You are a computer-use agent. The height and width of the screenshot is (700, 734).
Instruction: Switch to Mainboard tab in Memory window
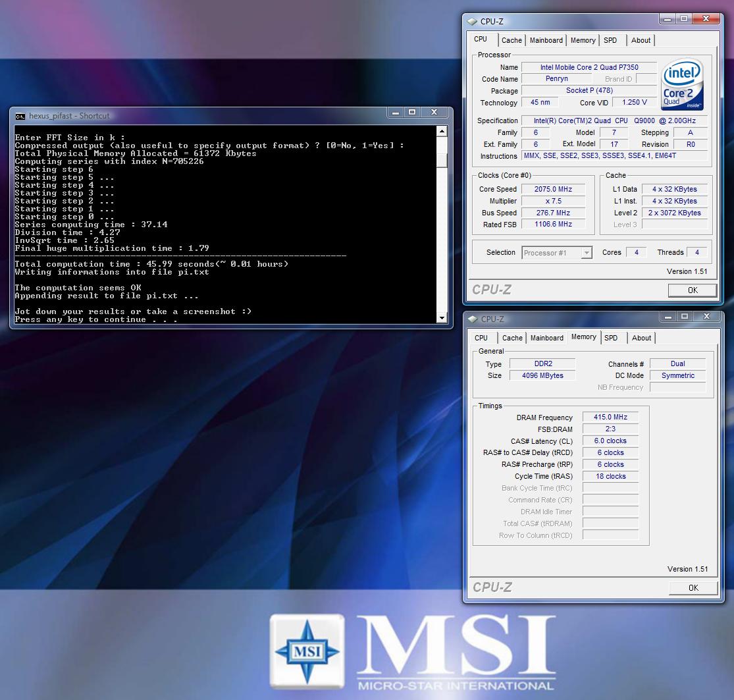(x=547, y=338)
